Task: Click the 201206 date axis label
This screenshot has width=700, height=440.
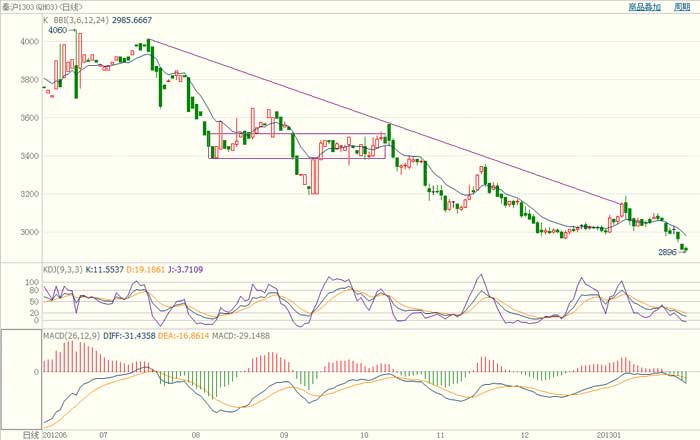Action: [x=54, y=435]
